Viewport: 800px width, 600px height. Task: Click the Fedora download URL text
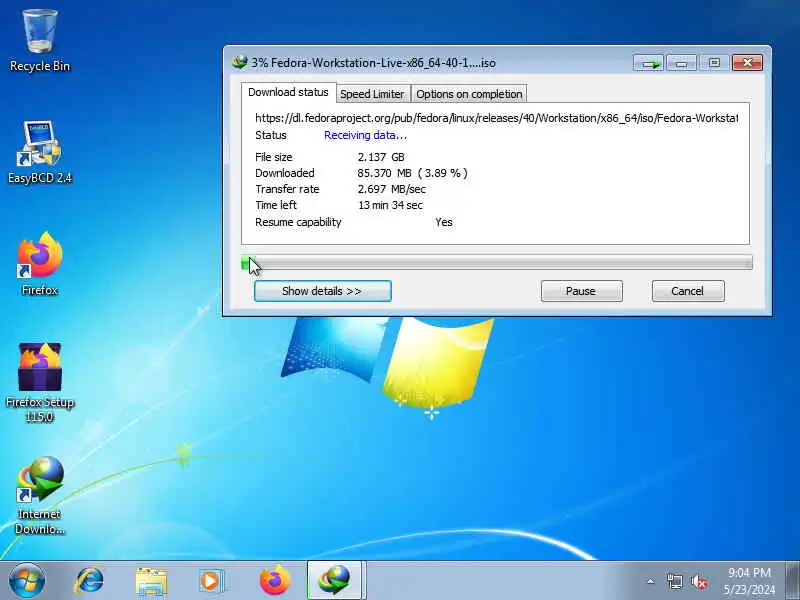click(x=496, y=118)
